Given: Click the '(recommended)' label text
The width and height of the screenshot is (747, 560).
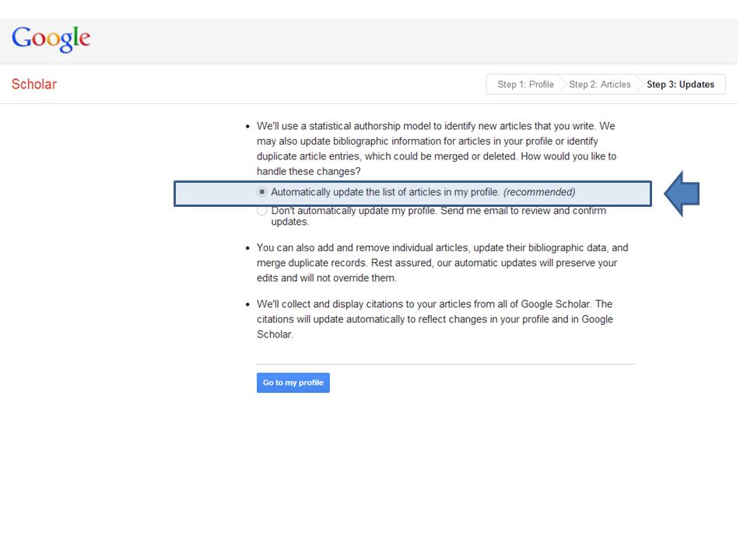Looking at the screenshot, I should click(x=539, y=192).
